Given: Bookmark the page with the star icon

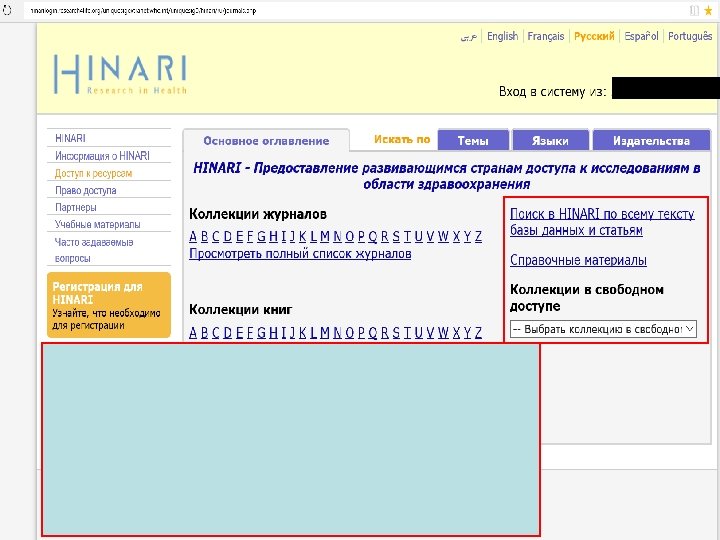Looking at the screenshot, I should pyautogui.click(x=709, y=11).
